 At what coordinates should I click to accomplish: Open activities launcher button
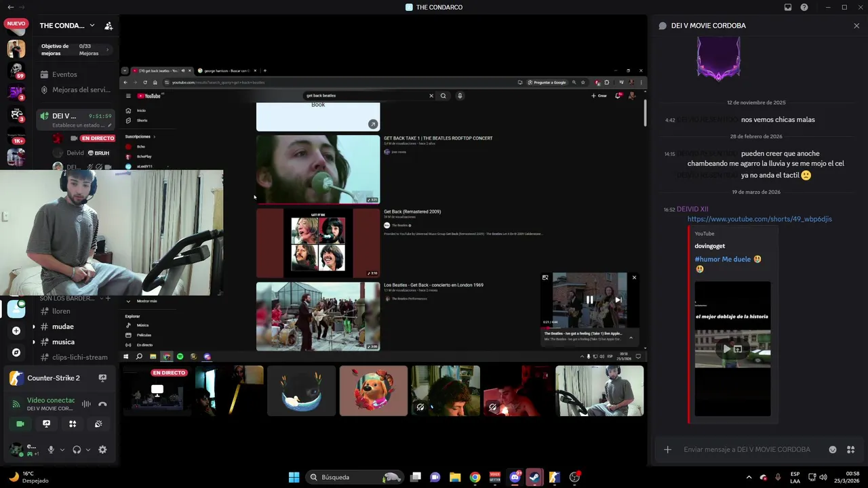(x=73, y=424)
